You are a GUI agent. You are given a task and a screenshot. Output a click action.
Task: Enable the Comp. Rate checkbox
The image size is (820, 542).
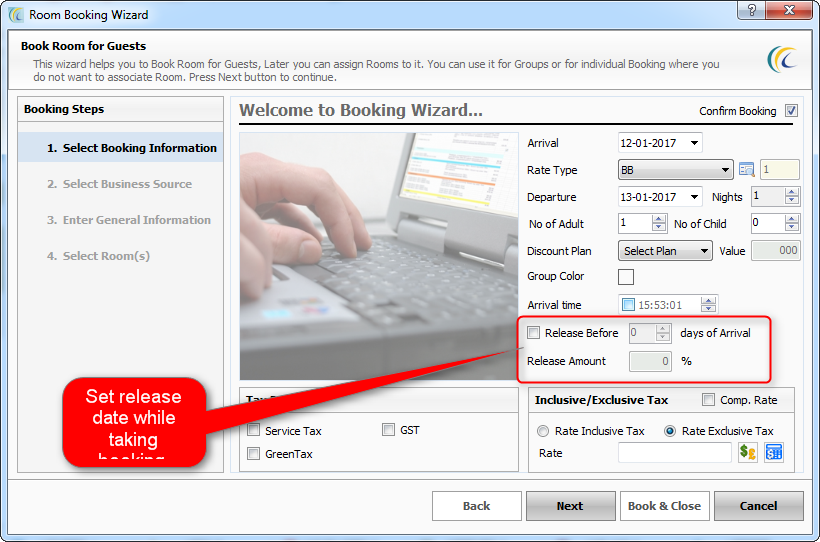[708, 400]
